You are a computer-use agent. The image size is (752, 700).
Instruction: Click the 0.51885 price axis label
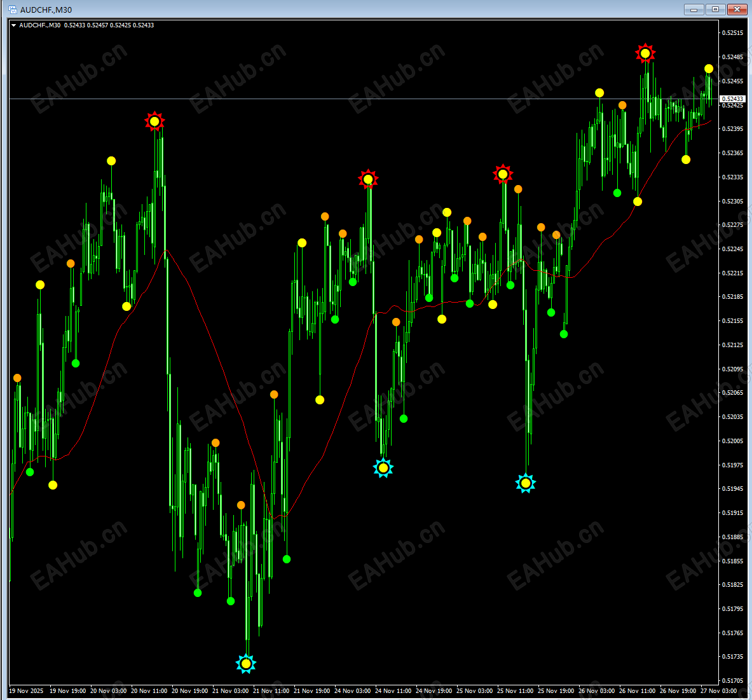pos(732,537)
